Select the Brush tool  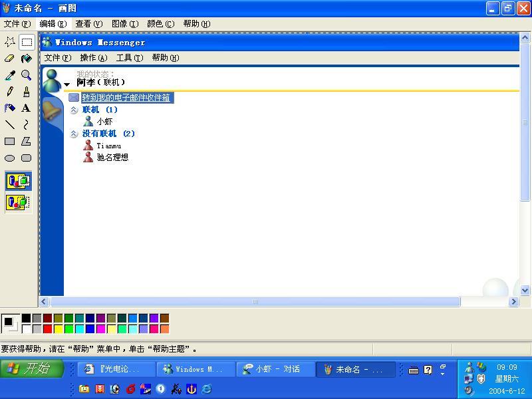pyautogui.click(x=27, y=92)
